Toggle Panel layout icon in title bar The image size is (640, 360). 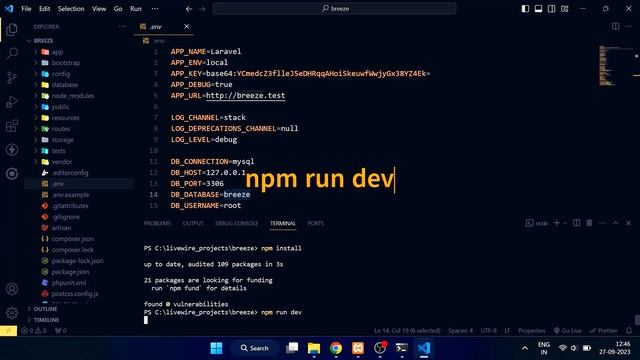pos(538,9)
